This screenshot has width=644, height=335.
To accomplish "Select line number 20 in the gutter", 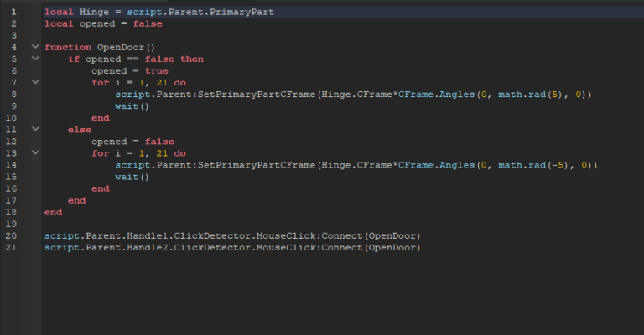I will pyautogui.click(x=13, y=236).
